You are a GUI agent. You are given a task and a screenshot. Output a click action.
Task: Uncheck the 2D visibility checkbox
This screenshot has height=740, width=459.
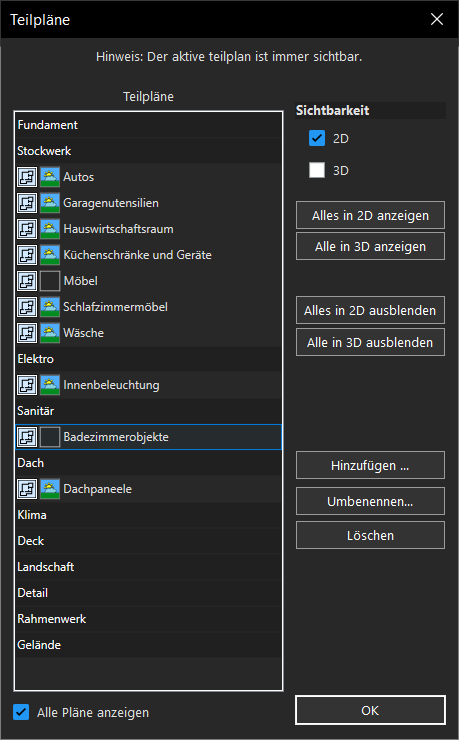(x=317, y=138)
